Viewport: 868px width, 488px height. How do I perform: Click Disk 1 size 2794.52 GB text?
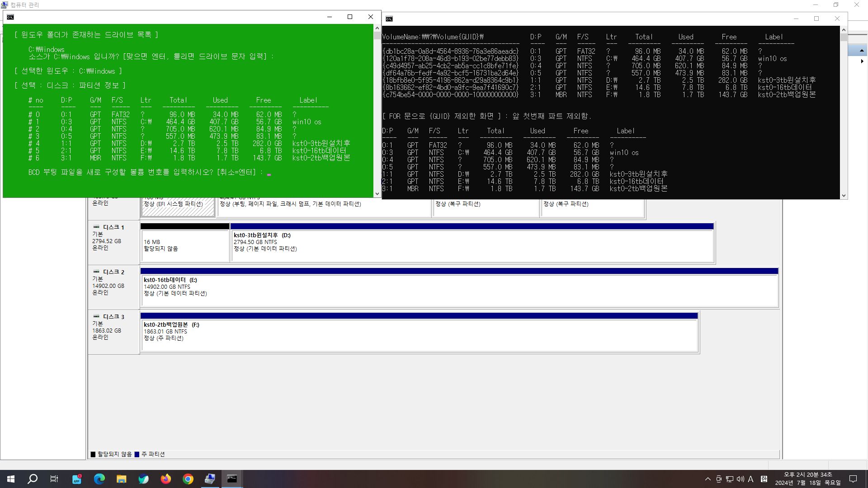(x=107, y=241)
